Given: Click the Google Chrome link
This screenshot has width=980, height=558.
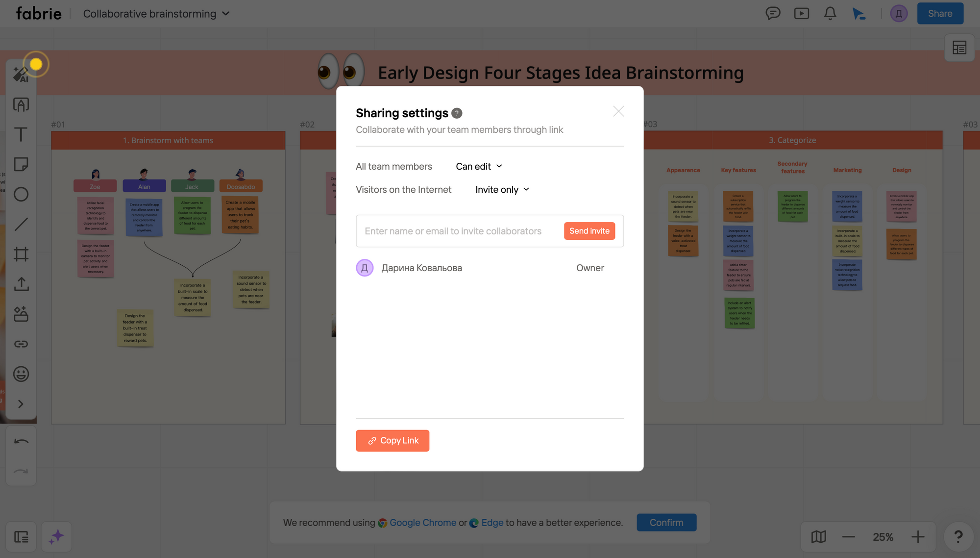Looking at the screenshot, I should [422, 523].
